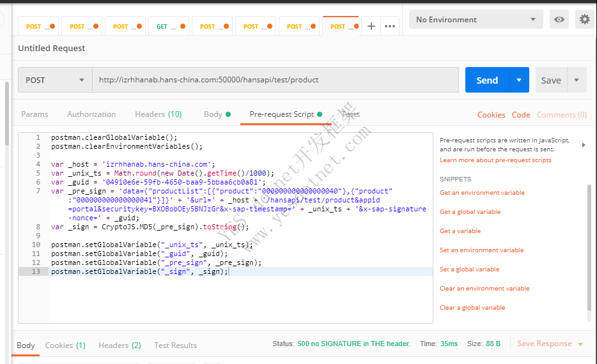
Task: Open response Body tab
Action: click(26, 345)
